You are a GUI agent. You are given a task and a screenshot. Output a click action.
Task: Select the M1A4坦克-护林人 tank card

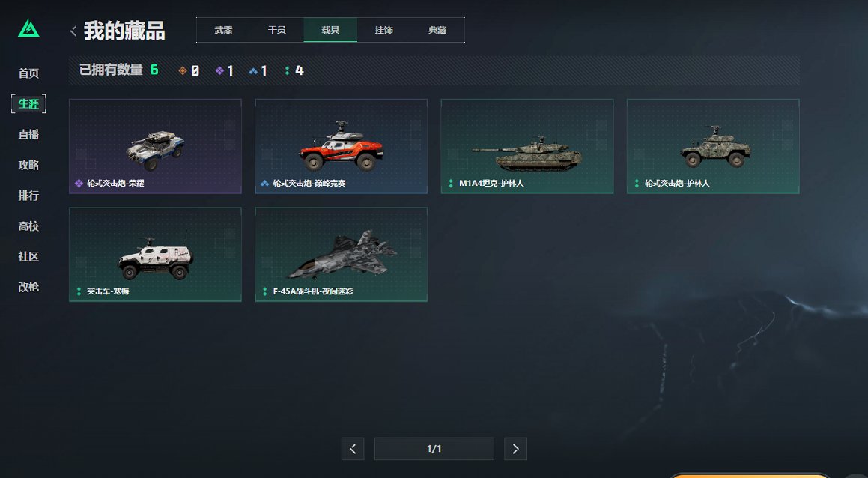point(527,146)
